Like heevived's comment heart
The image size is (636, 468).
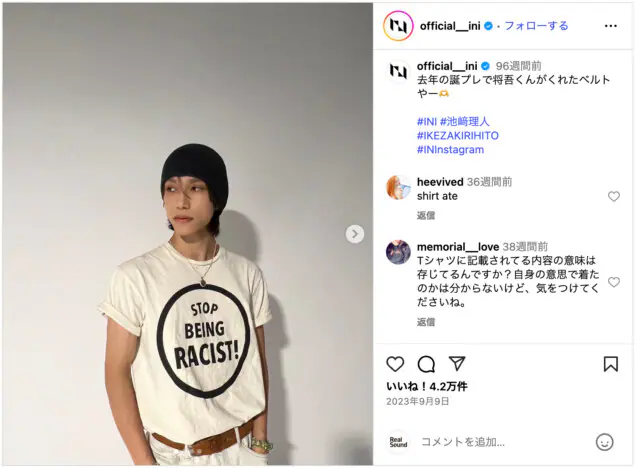point(614,196)
